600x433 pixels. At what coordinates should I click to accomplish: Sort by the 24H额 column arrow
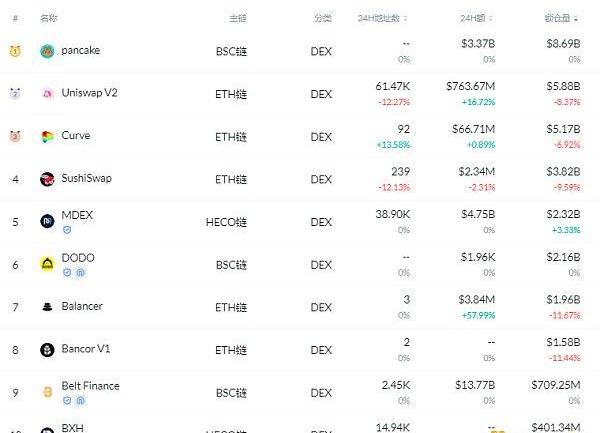coord(491,19)
